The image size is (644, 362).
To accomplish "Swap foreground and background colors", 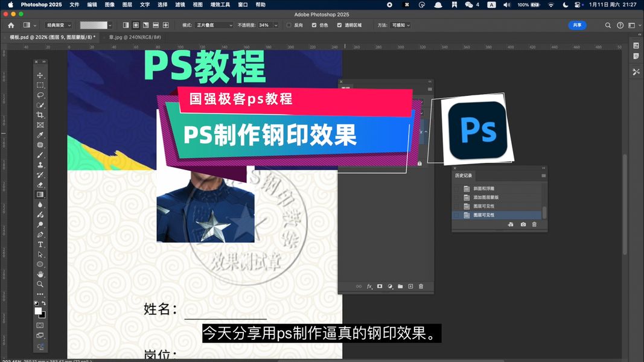I will coord(43,303).
